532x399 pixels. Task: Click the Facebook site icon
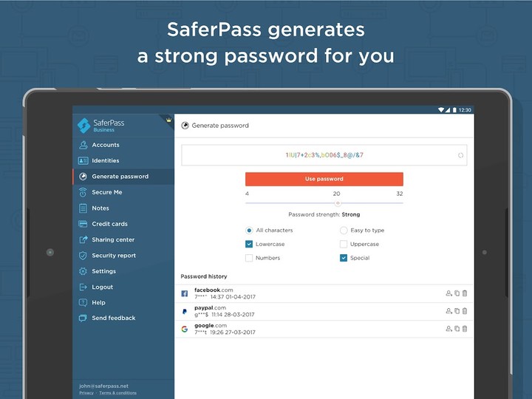tap(185, 293)
